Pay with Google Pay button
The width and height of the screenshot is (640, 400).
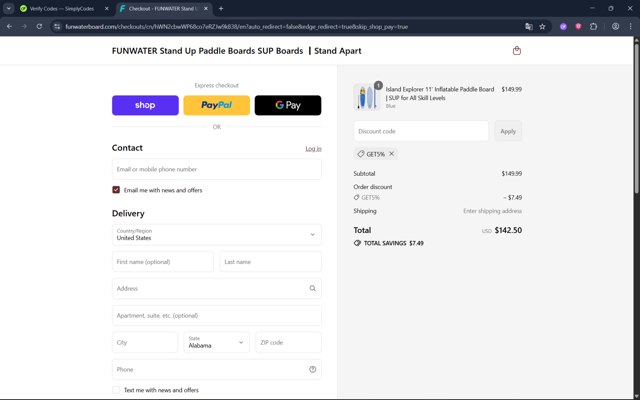(x=288, y=105)
